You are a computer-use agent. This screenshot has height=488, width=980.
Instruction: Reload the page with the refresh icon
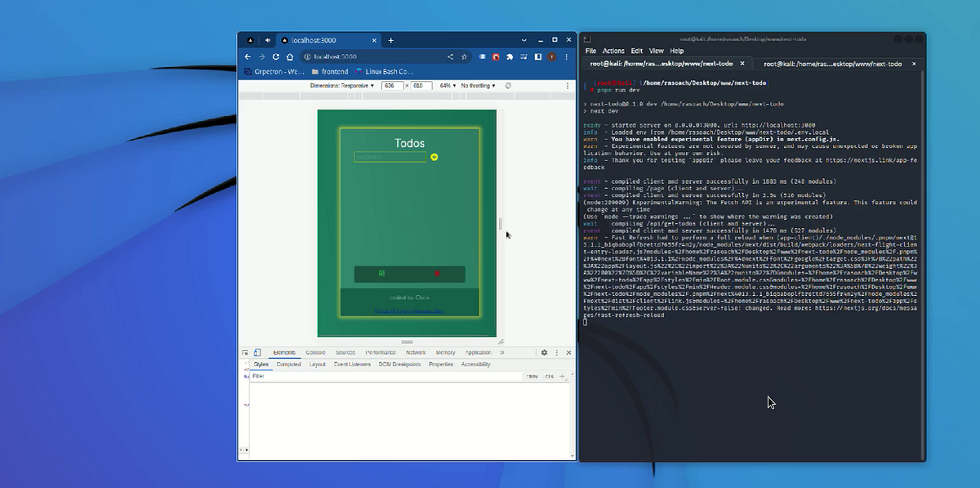[275, 55]
